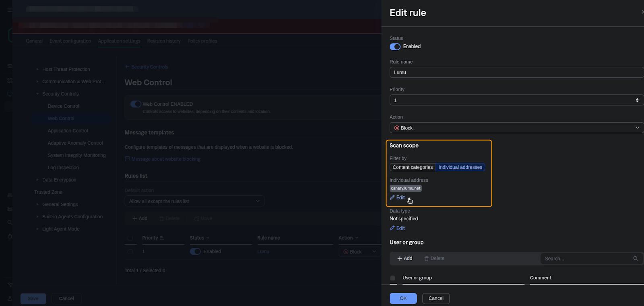644x306 pixels.
Task: Click the Message about website blocking icon
Action: pos(127,159)
